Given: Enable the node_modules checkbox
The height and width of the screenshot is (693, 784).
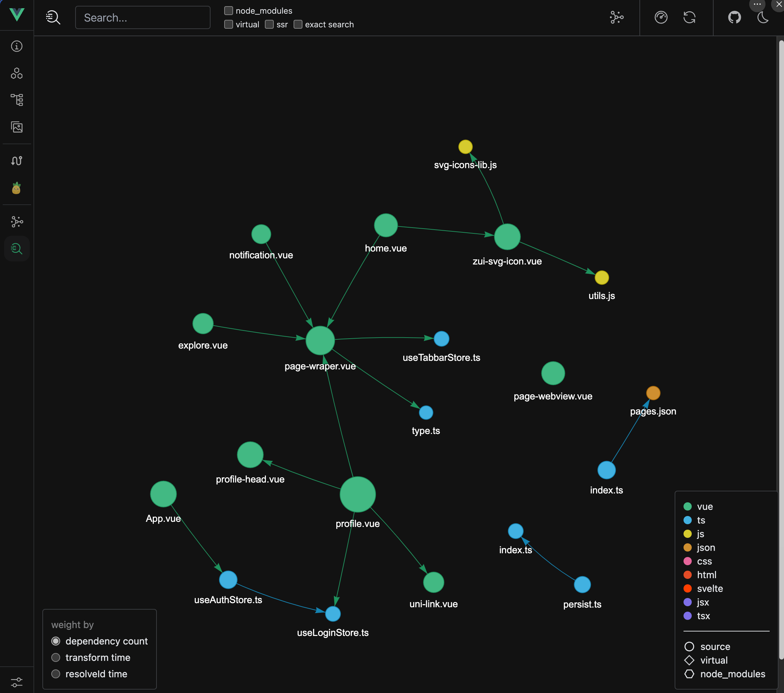Looking at the screenshot, I should point(229,11).
